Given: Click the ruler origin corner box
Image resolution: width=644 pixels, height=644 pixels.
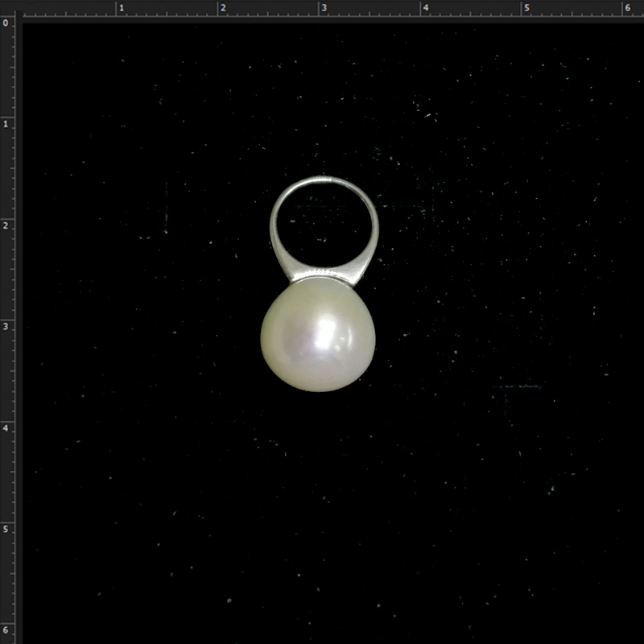Looking at the screenshot, I should 8,8.
